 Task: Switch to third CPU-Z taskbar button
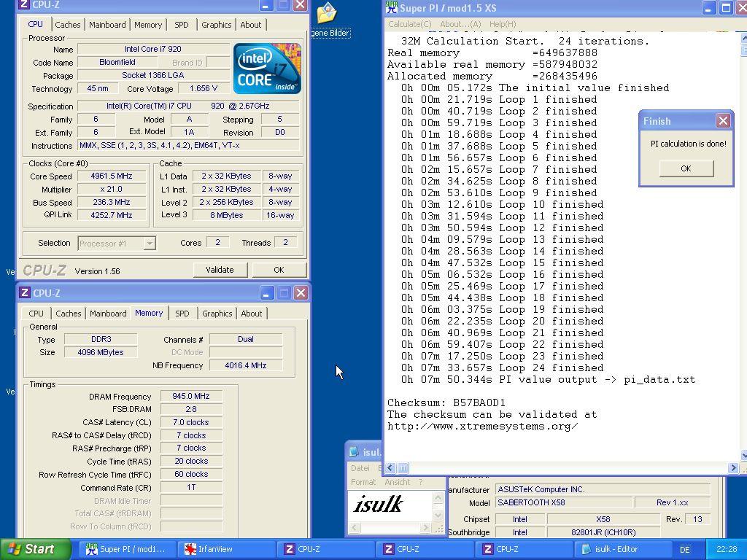[x=524, y=549]
